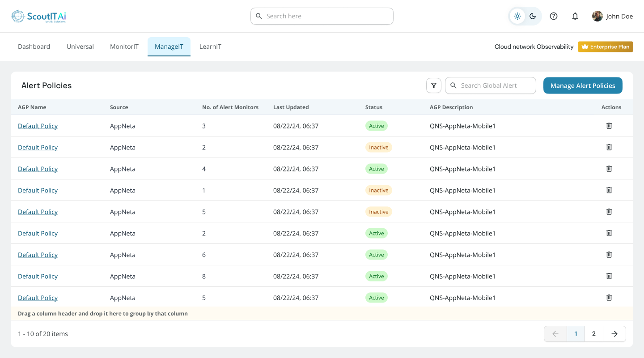Click the Enterprise Plan badge
The image size is (644, 358).
pyautogui.click(x=605, y=47)
